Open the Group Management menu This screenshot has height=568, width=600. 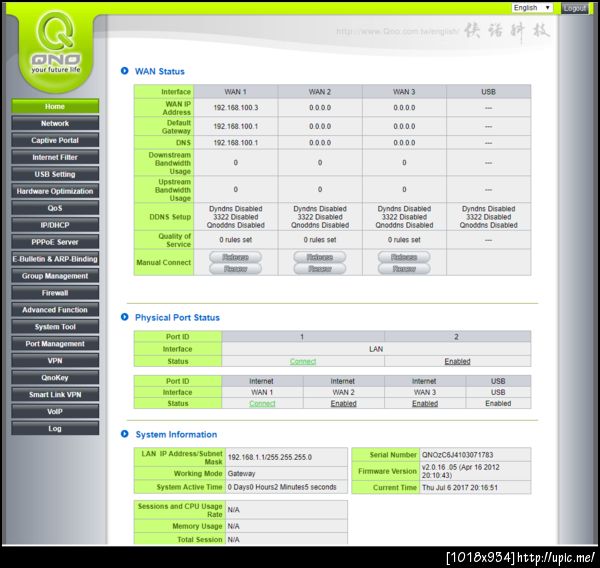[55, 276]
